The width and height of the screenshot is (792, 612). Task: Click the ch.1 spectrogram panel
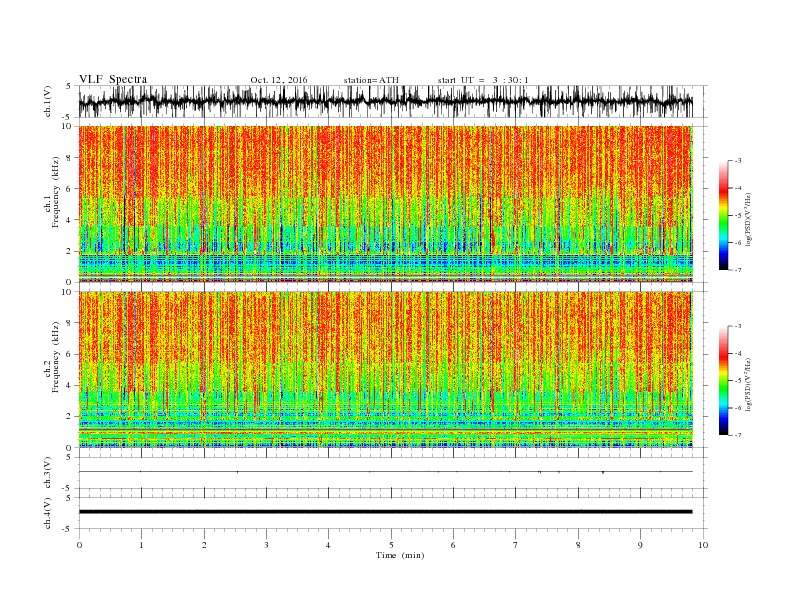[x=385, y=204]
